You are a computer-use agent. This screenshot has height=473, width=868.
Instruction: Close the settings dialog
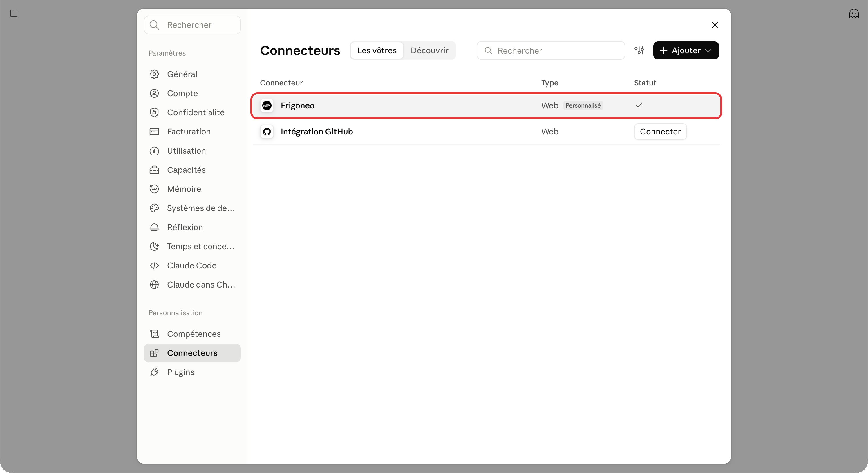[x=714, y=25]
